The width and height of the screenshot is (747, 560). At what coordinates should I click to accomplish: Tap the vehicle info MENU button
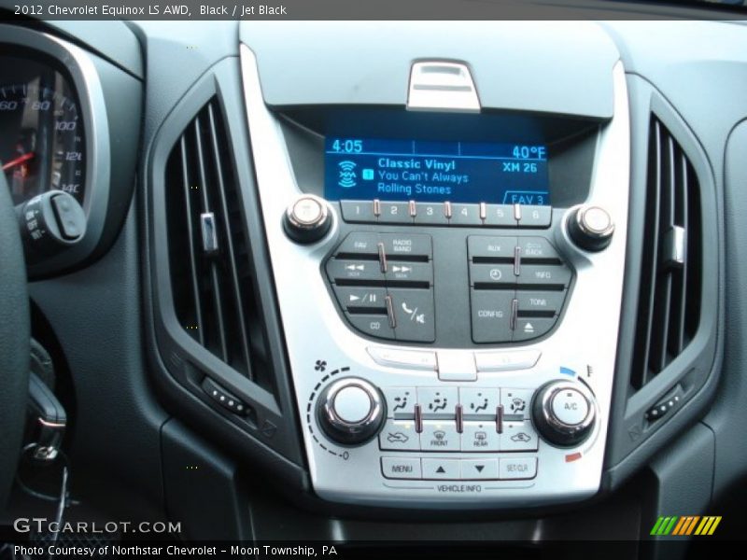coord(402,469)
